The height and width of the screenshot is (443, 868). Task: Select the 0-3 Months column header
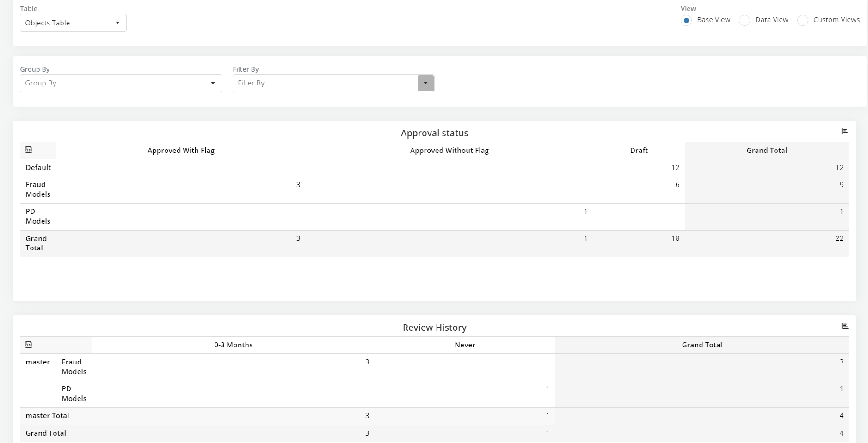(233, 345)
